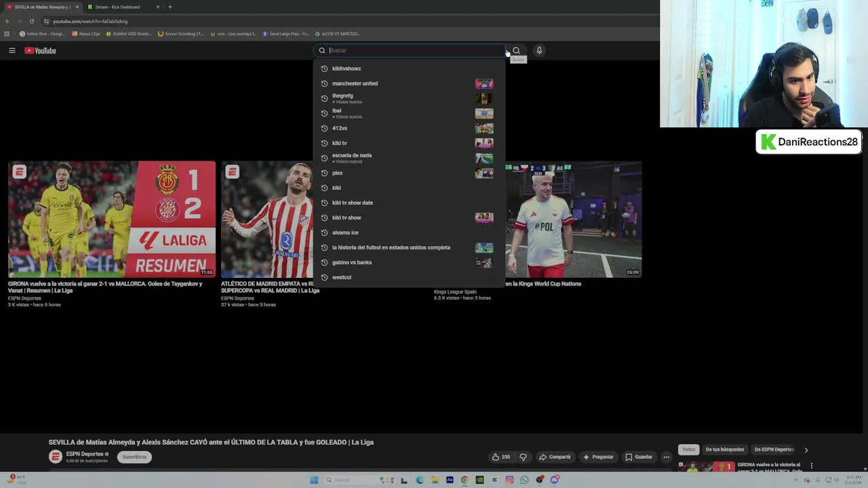Open the NVIDIA app in taskbar
The width and height of the screenshot is (868, 488).
tap(479, 480)
